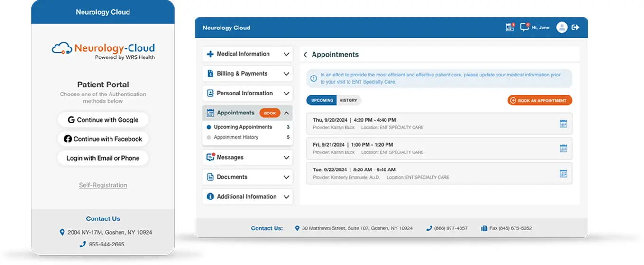The image size is (644, 265).
Task: Open the messages notification icon in header
Action: click(524, 27)
